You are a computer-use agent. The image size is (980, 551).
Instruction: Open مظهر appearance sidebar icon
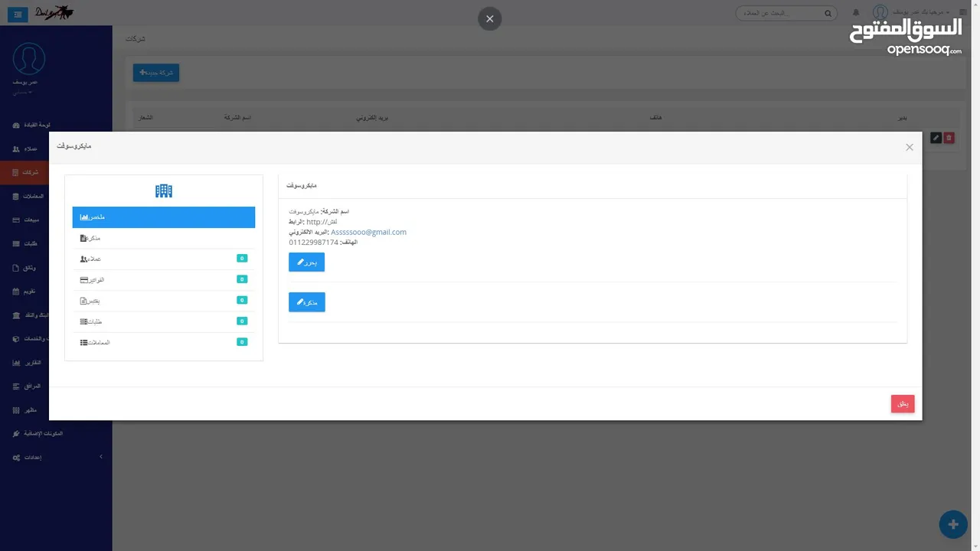(17, 410)
